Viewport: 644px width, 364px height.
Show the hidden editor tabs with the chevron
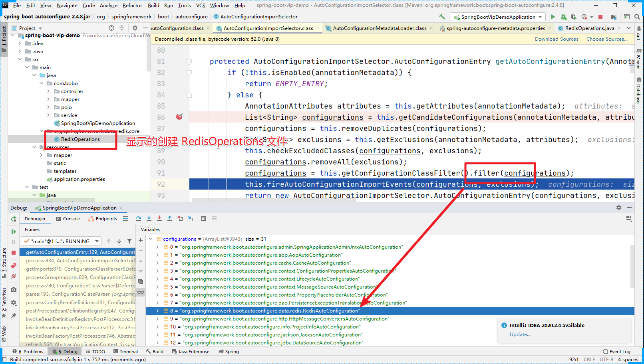[x=629, y=28]
